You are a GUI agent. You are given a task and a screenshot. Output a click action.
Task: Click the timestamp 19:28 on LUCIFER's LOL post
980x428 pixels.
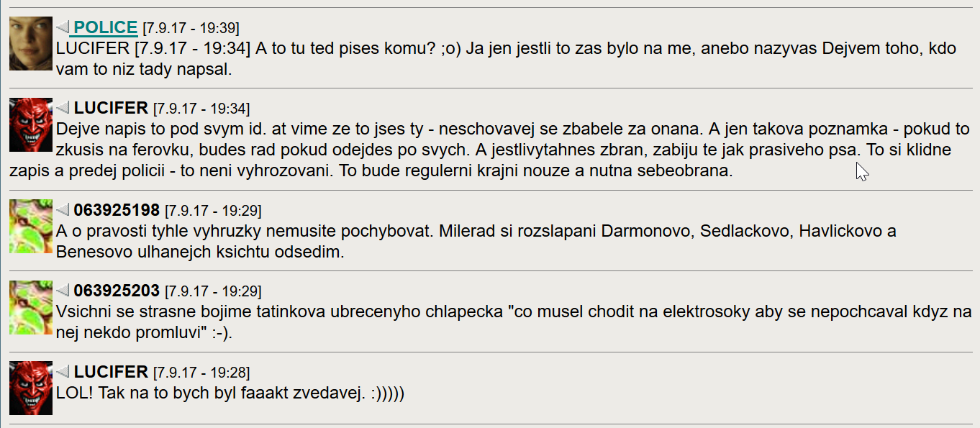point(201,373)
